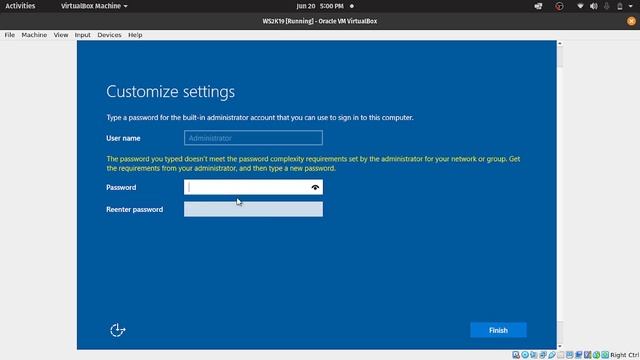
Task: Open the clock showing Jun 20 5:00 PM
Action: (x=320, y=6)
